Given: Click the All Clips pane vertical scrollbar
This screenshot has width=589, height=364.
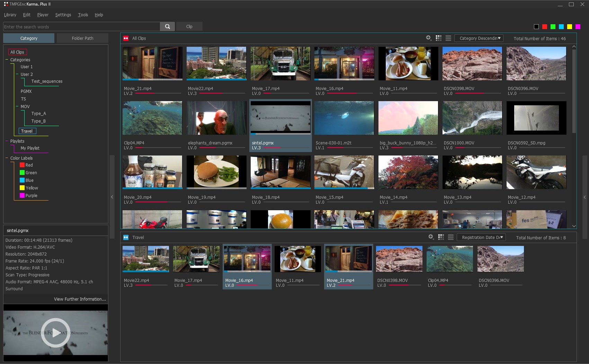Looking at the screenshot, I should pyautogui.click(x=574, y=91).
